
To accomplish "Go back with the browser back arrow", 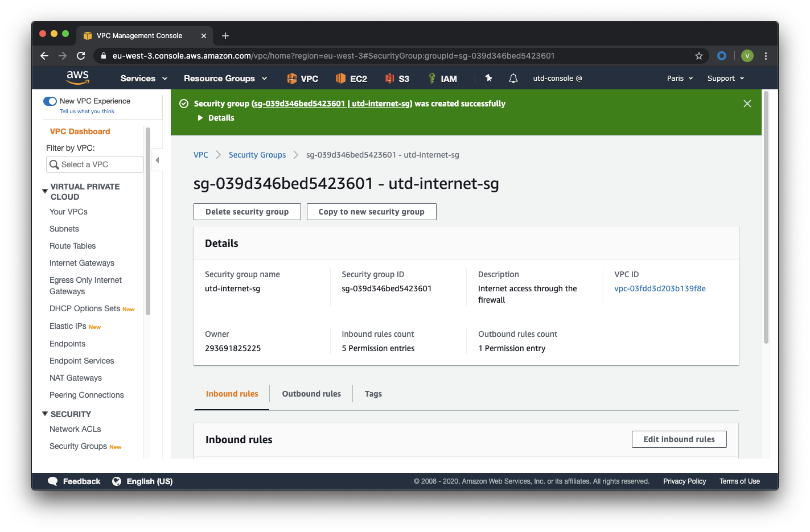I will pyautogui.click(x=44, y=56).
